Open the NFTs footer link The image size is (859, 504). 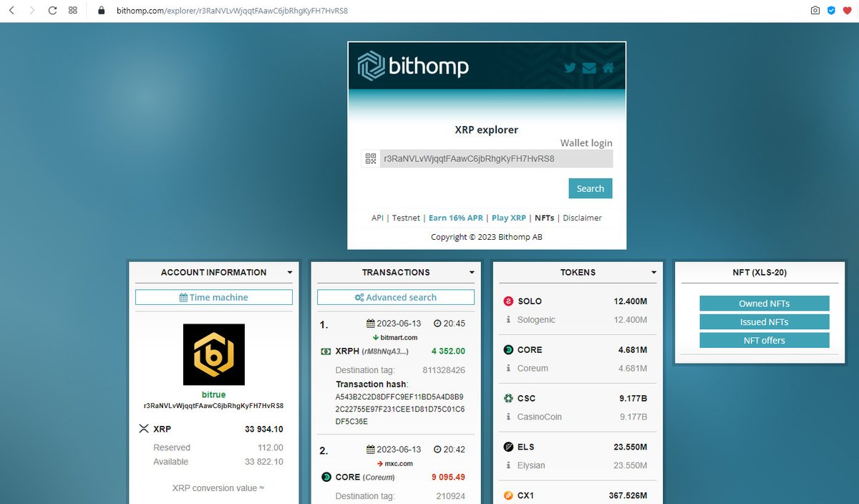tap(545, 218)
